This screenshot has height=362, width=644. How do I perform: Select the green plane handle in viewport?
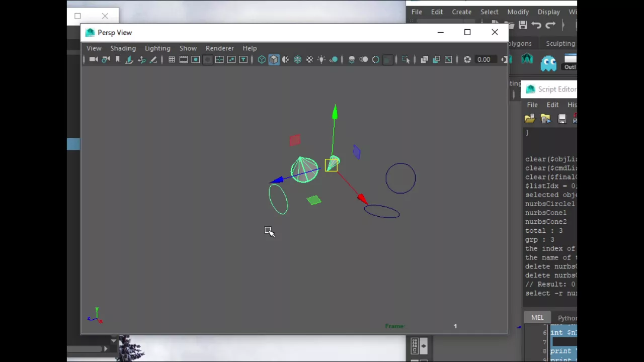pyautogui.click(x=314, y=201)
